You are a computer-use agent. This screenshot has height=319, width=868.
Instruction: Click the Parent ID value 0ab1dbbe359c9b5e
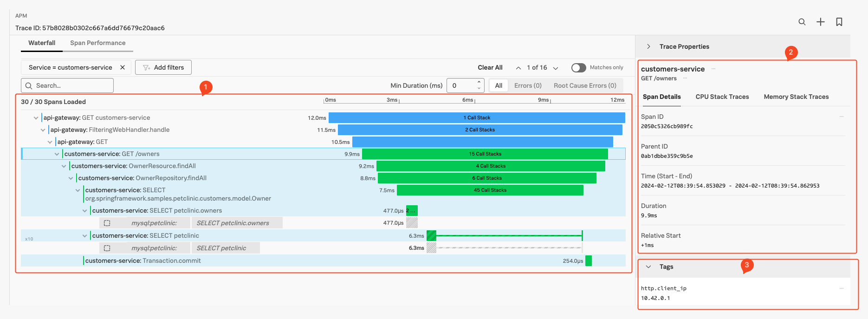pos(667,156)
